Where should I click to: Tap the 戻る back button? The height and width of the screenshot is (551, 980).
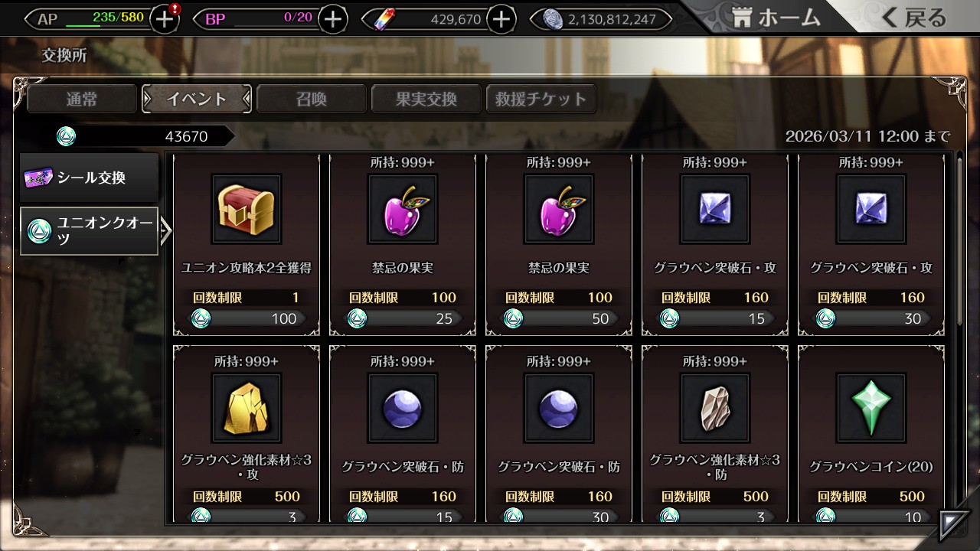pos(913,18)
